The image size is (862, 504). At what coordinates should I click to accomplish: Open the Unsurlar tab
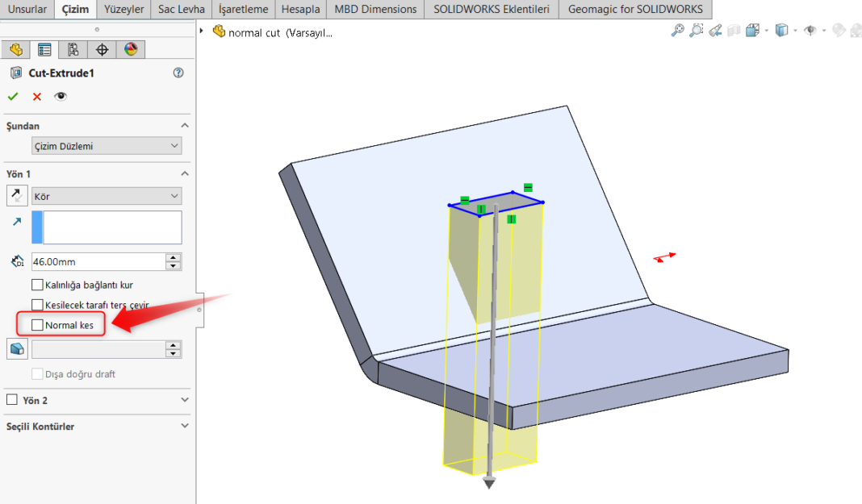[x=27, y=10]
